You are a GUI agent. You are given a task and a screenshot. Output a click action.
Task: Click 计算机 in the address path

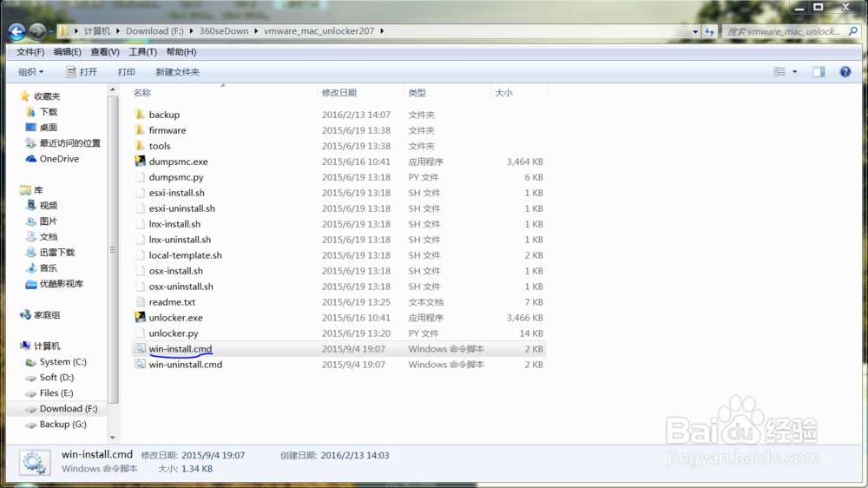97,31
